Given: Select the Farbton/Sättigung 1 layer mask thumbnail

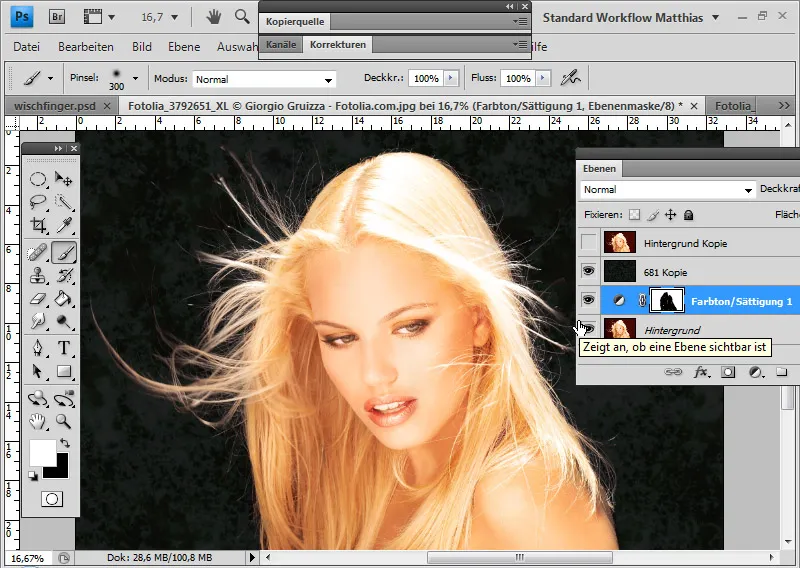Looking at the screenshot, I should (x=667, y=301).
